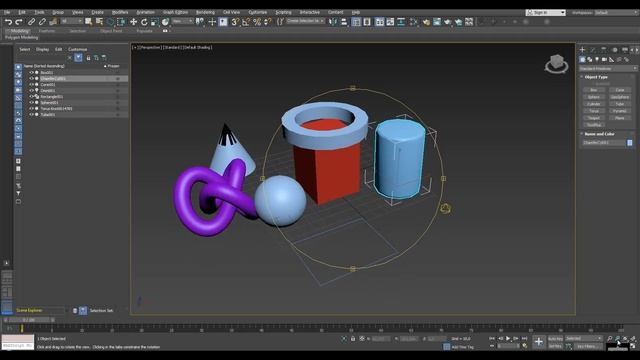The image size is (640, 360).
Task: Open the Create Selection Set dropdown
Action: coord(305,21)
